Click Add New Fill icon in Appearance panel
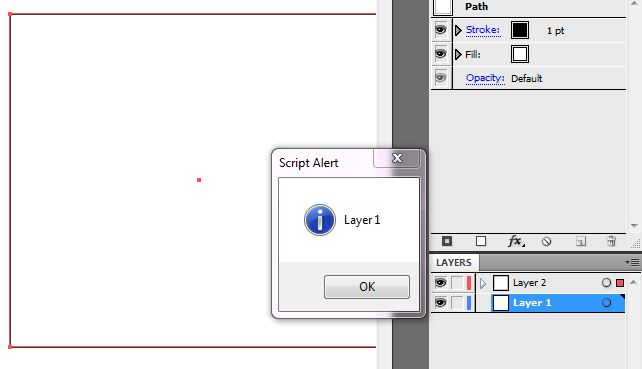642x369 pixels. (481, 241)
